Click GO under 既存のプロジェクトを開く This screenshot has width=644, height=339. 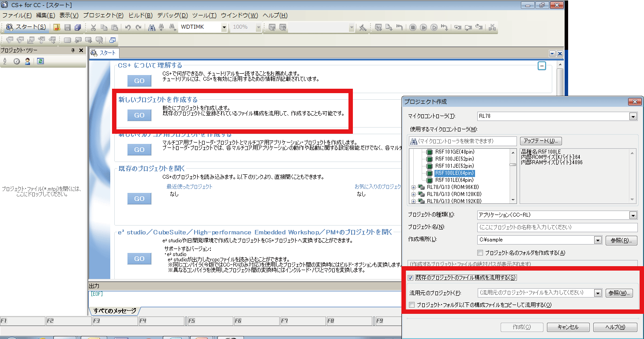pos(139,199)
